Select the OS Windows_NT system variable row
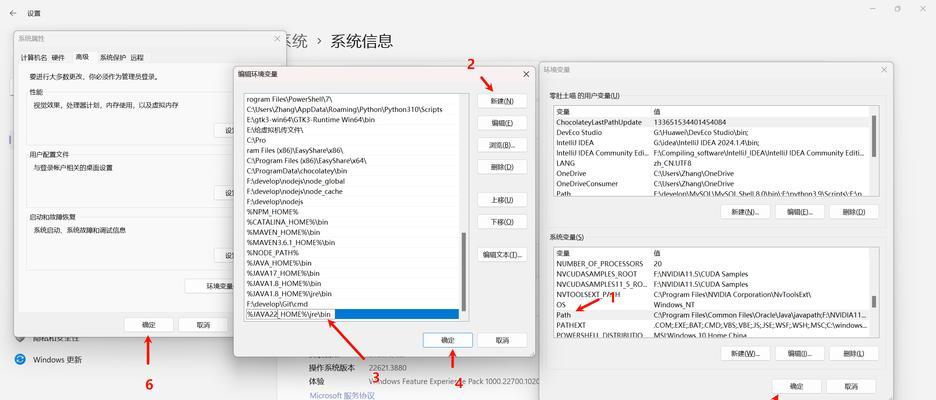936x400 pixels. tap(712, 304)
